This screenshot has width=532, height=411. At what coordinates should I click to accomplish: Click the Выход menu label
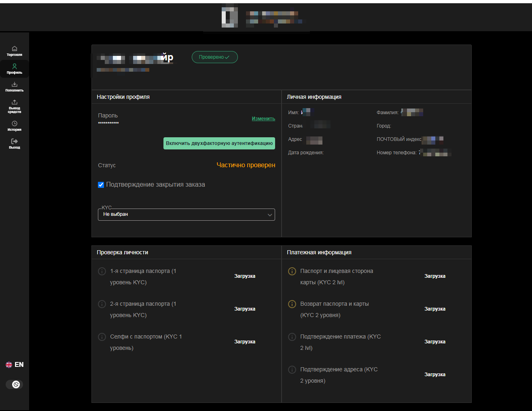click(x=15, y=147)
